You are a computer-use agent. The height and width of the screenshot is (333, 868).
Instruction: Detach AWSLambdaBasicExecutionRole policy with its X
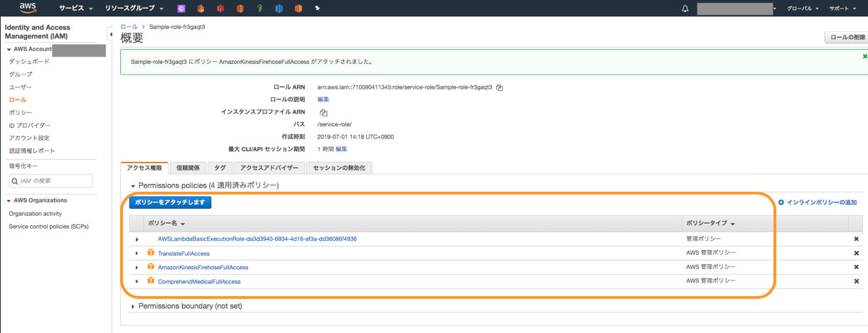coord(857,239)
